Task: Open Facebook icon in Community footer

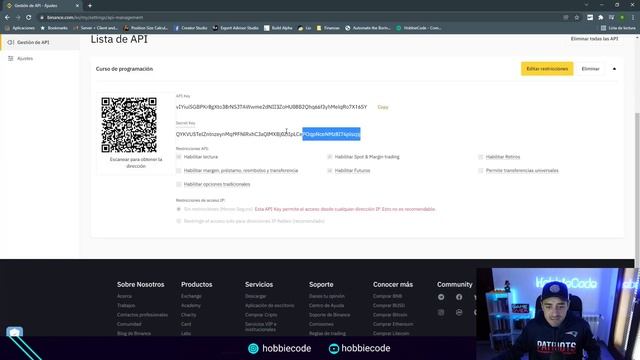Action: [459, 297]
